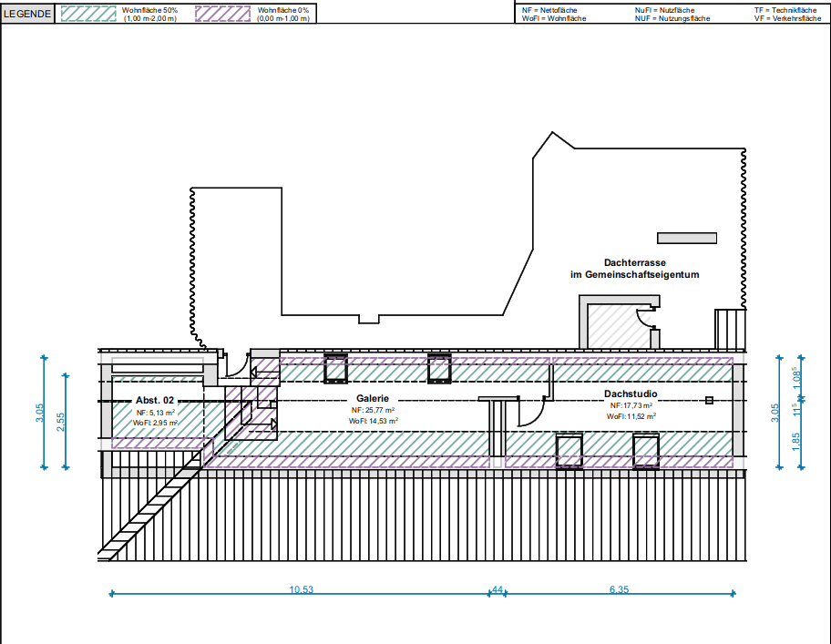Click the 'NUF = Nutzungsfläche' abbreviation entry
Screen dimensions: 831x644
pyautogui.click(x=672, y=18)
